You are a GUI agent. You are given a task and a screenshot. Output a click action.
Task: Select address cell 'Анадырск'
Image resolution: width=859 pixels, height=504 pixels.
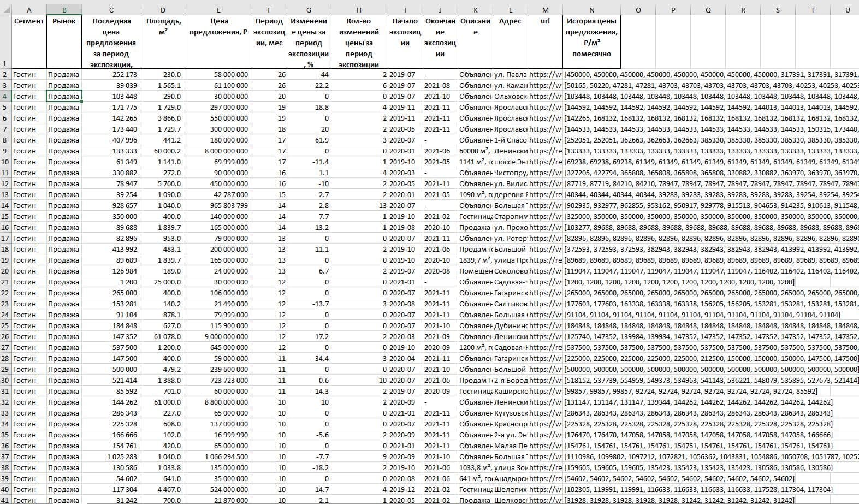pyautogui.click(x=510, y=478)
